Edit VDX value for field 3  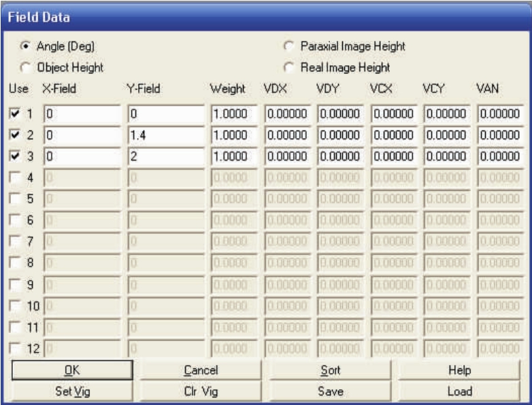pos(287,156)
